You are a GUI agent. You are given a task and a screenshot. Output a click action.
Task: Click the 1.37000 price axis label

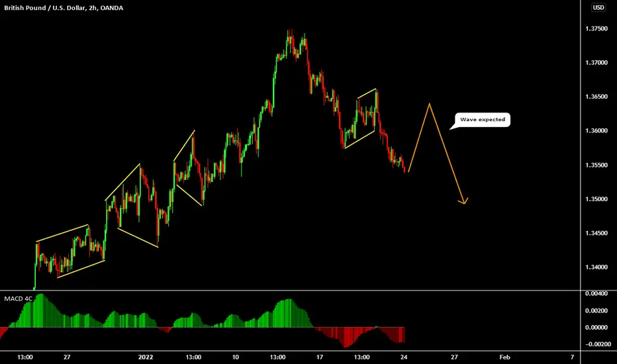pos(596,63)
